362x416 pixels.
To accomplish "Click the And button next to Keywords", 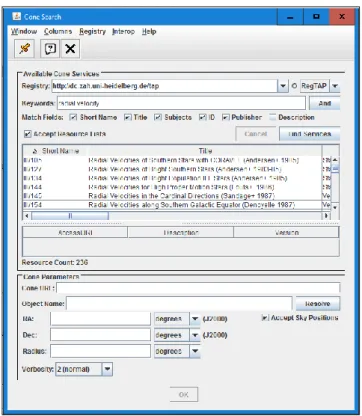I will (324, 103).
